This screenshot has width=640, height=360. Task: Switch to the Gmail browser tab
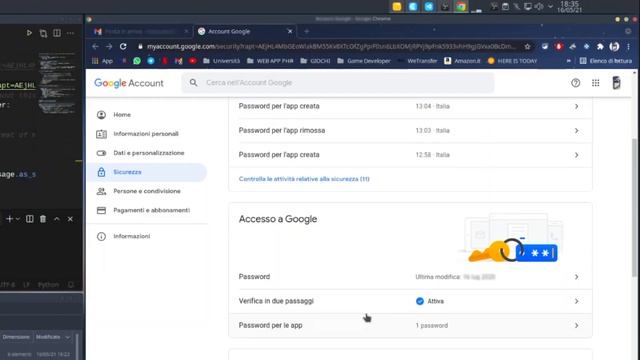(x=140, y=31)
